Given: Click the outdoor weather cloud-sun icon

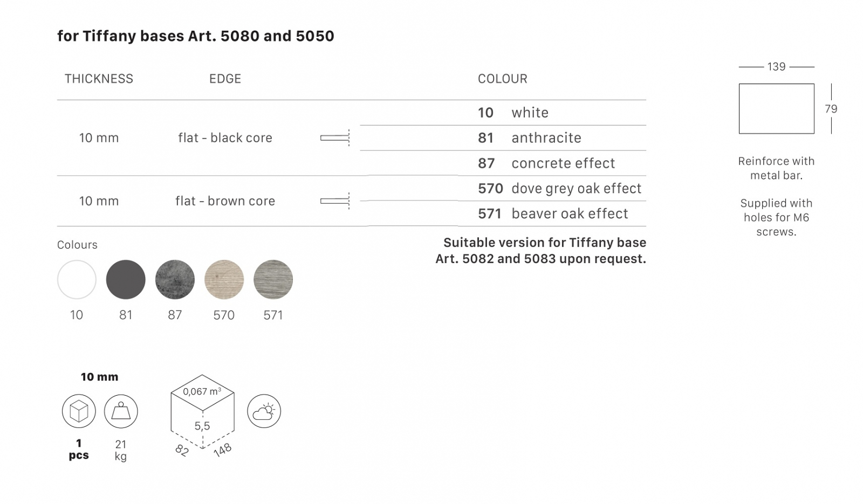Looking at the screenshot, I should coord(264,411).
